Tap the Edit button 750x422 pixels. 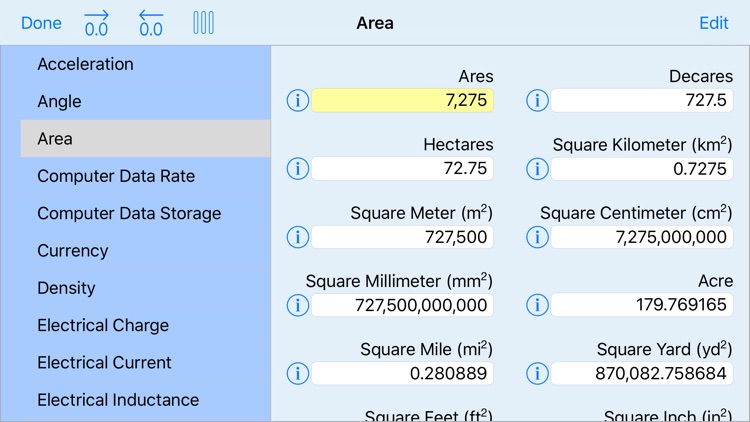pyautogui.click(x=714, y=23)
